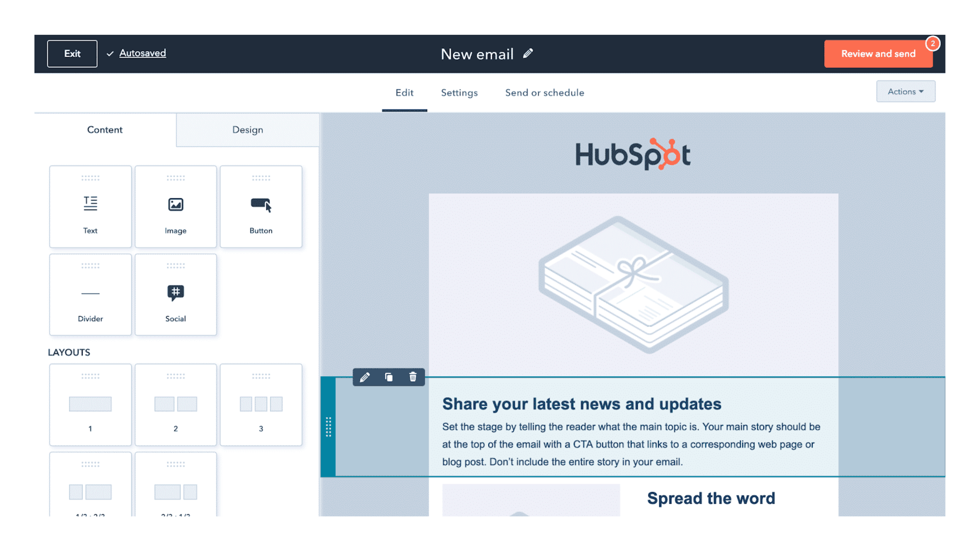Click the Spread the word heading
Screen dimensions: 980x551
point(711,498)
